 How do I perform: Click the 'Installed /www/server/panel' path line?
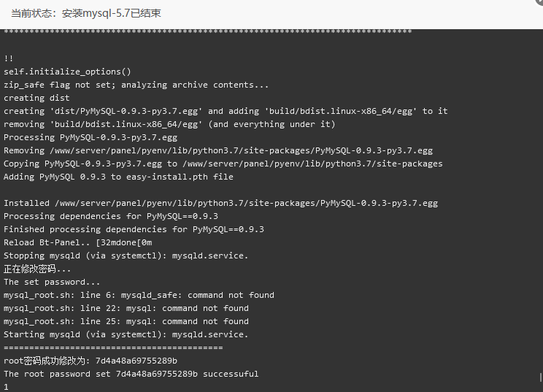[220, 203]
